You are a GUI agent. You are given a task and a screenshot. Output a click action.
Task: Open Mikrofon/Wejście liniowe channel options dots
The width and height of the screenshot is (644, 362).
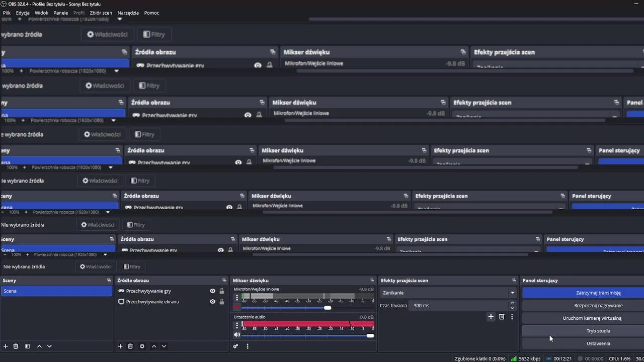[x=237, y=297]
